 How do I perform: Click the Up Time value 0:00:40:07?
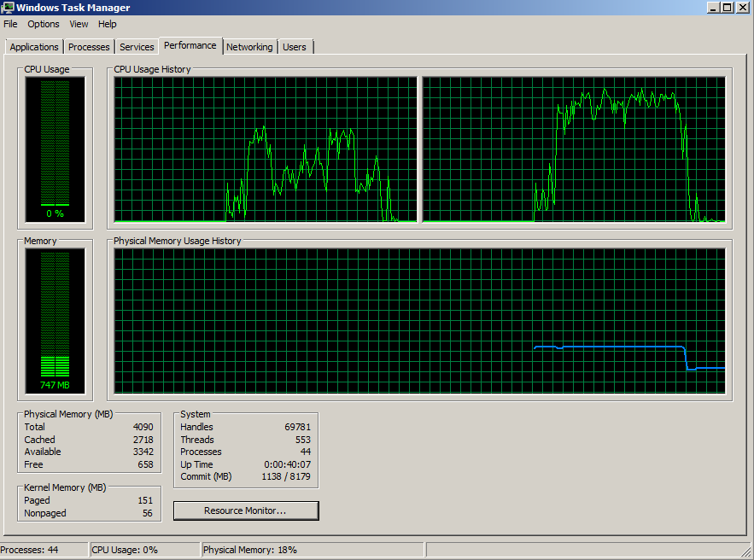tap(288, 464)
